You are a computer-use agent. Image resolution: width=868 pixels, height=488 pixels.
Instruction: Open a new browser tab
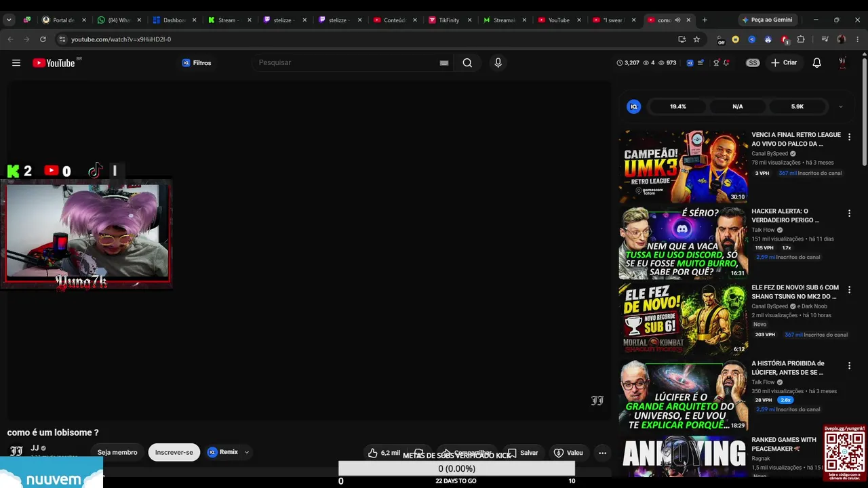click(705, 20)
